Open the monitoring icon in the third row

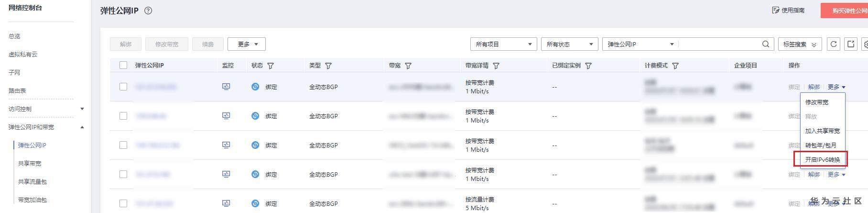coord(226,145)
